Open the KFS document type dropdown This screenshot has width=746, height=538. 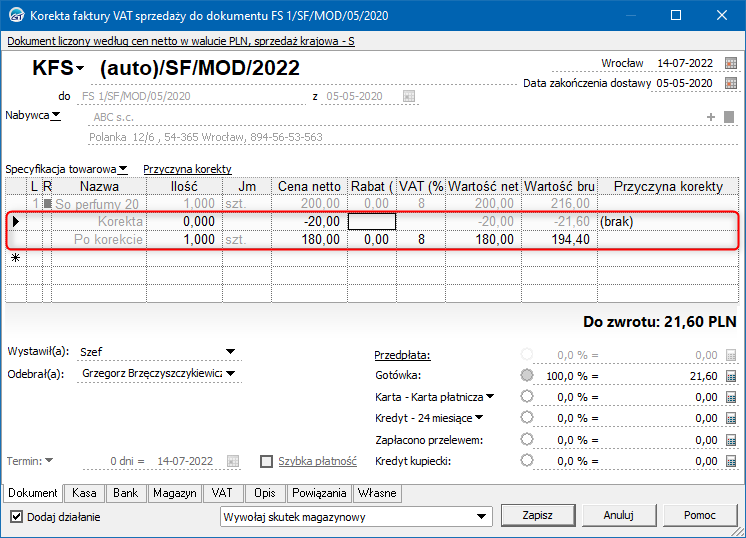80,68
